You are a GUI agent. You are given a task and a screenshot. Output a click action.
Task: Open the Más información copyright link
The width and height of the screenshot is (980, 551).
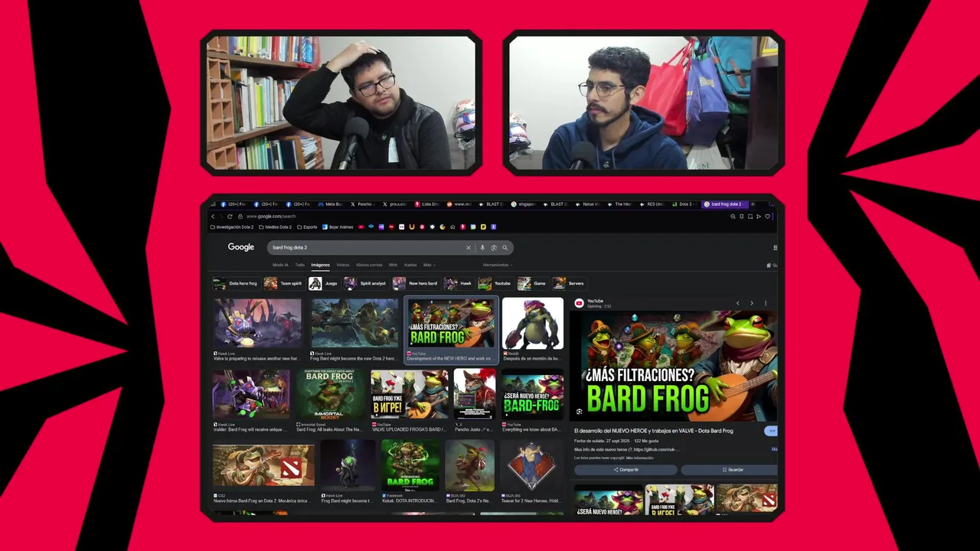[640, 458]
